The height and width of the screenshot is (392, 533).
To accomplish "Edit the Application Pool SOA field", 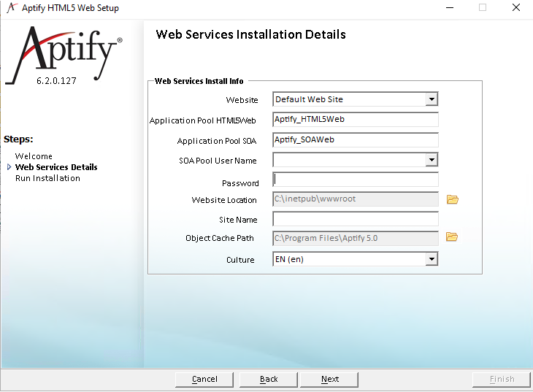I will [356, 139].
